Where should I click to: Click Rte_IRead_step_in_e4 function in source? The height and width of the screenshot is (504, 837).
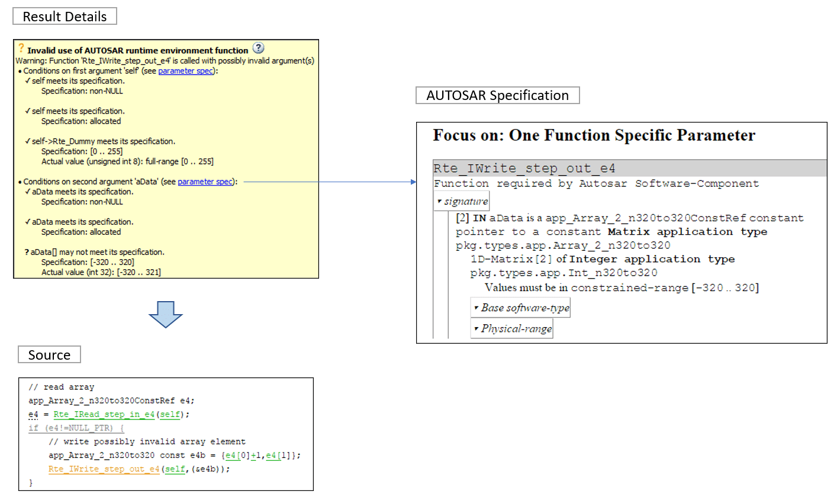point(104,415)
